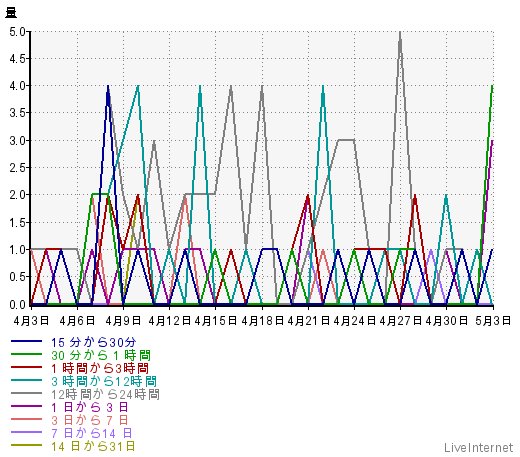The height and width of the screenshot is (457, 520).
Task: Click the teal 3時間から12時間 legend line
Action: (x=26, y=380)
